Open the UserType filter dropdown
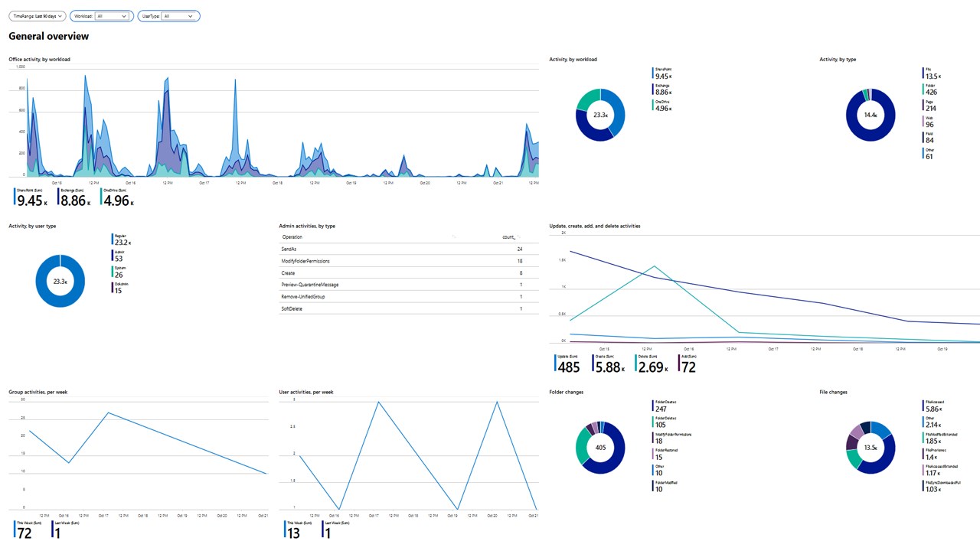The height and width of the screenshot is (551, 980). [169, 15]
